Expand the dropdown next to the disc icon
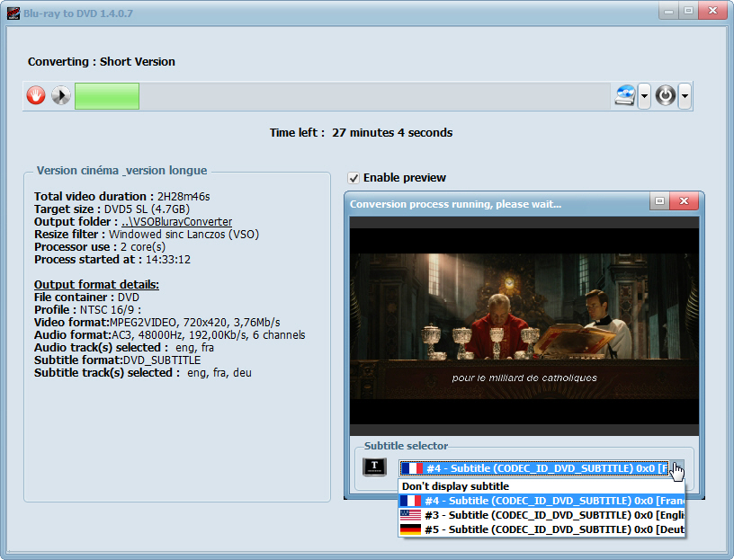Screen dimensions: 734x560 [x=643, y=95]
